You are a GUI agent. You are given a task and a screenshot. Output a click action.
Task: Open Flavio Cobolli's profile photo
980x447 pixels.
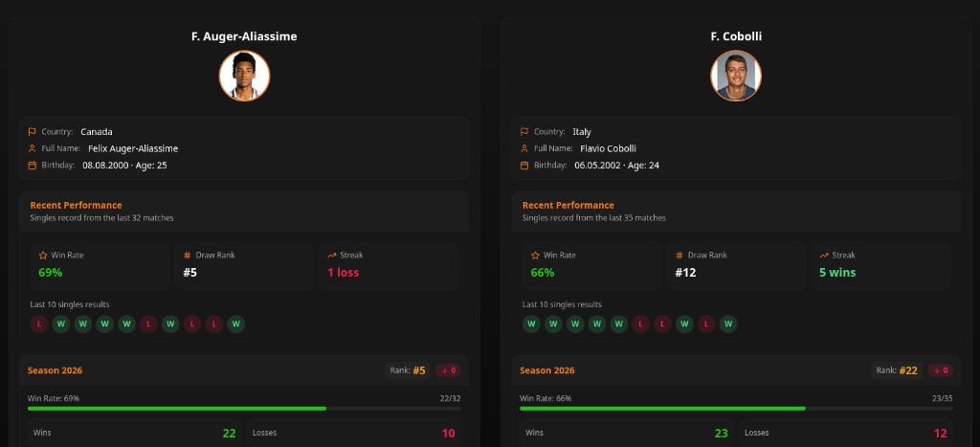click(736, 76)
